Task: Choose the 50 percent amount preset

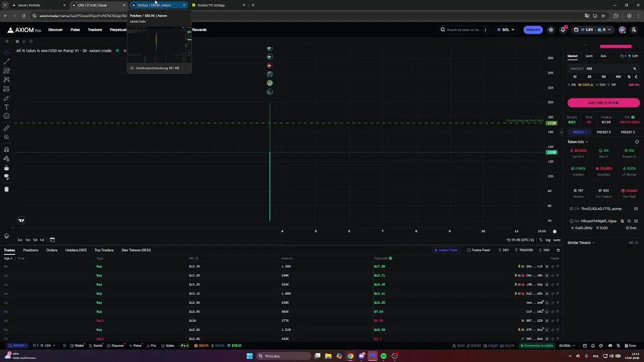Action: pos(604,77)
